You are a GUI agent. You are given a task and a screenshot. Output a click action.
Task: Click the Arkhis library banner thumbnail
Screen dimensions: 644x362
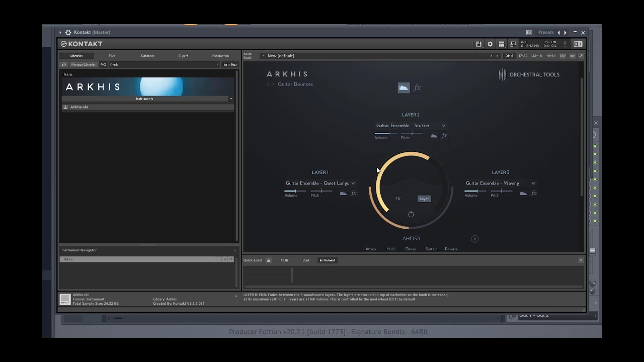tap(148, 86)
